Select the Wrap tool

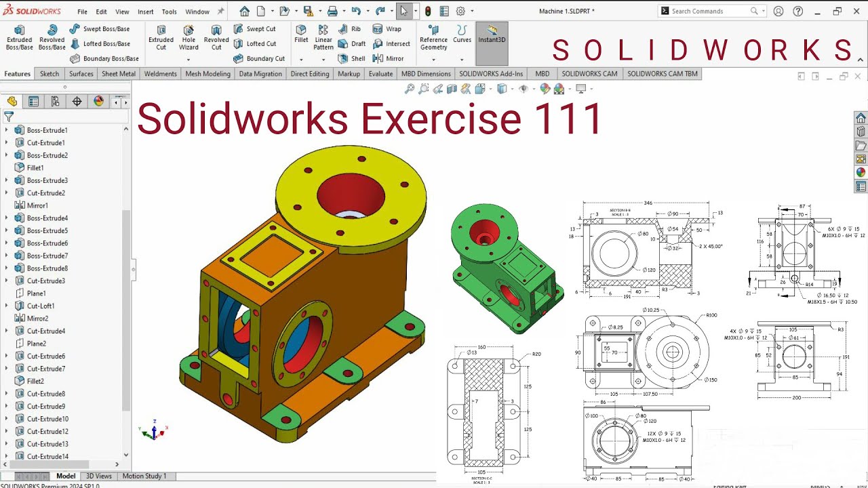coord(387,29)
